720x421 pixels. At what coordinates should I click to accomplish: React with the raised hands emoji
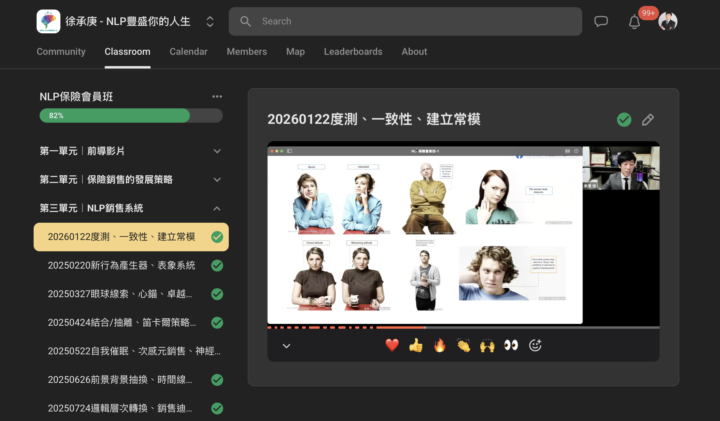[487, 345]
